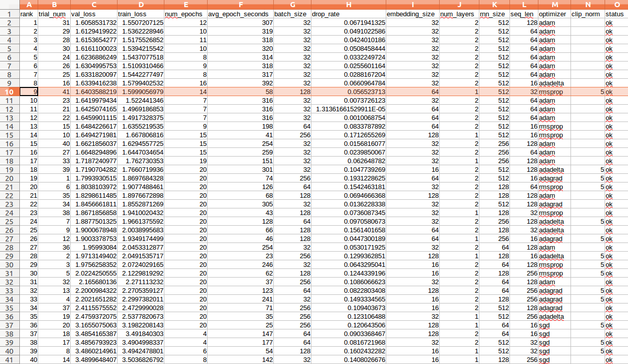
Task: Select drop_rate cell 0.120643506
Action: point(348,325)
